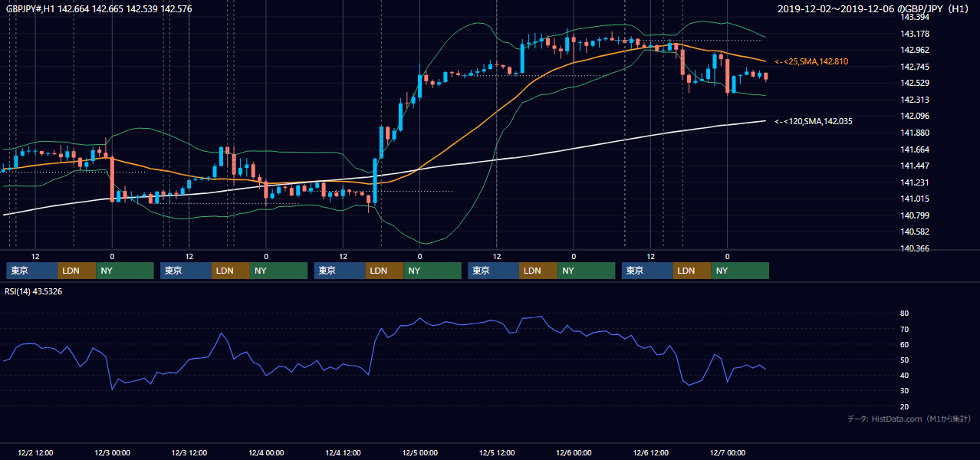Click price axis label 143.178
The height and width of the screenshot is (460, 980).
click(x=914, y=34)
